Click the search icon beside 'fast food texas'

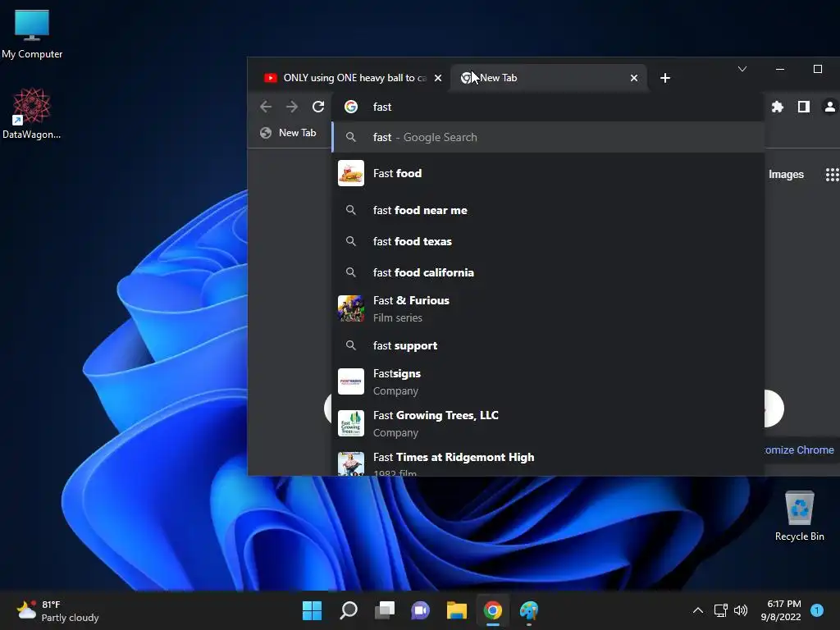pyautogui.click(x=351, y=241)
